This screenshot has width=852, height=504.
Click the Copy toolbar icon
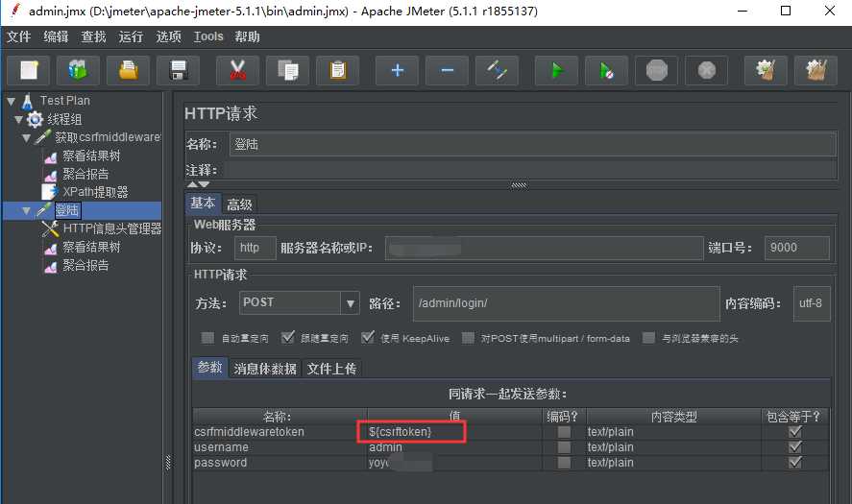pyautogui.click(x=287, y=71)
